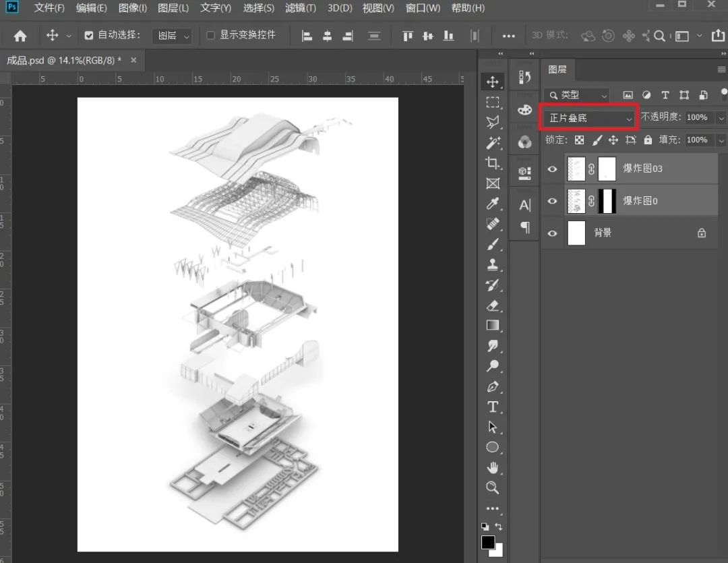Select the Clone Stamp tool

pyautogui.click(x=493, y=265)
